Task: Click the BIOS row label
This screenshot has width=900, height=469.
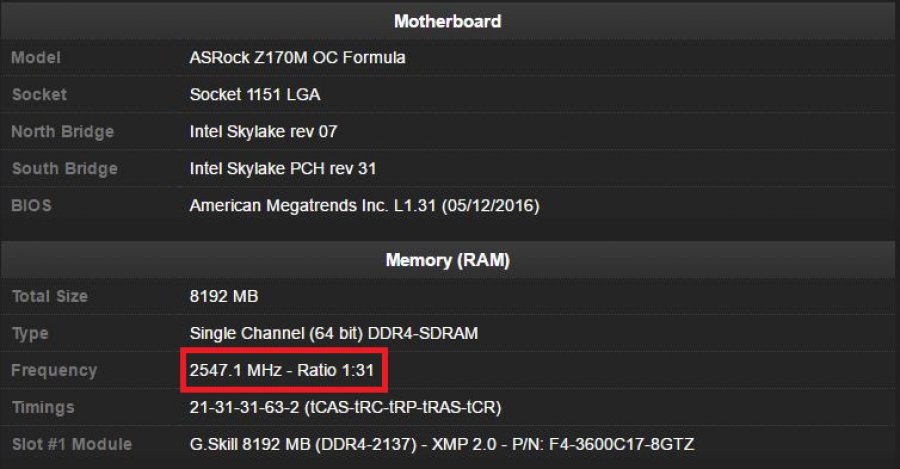Action: (x=31, y=206)
